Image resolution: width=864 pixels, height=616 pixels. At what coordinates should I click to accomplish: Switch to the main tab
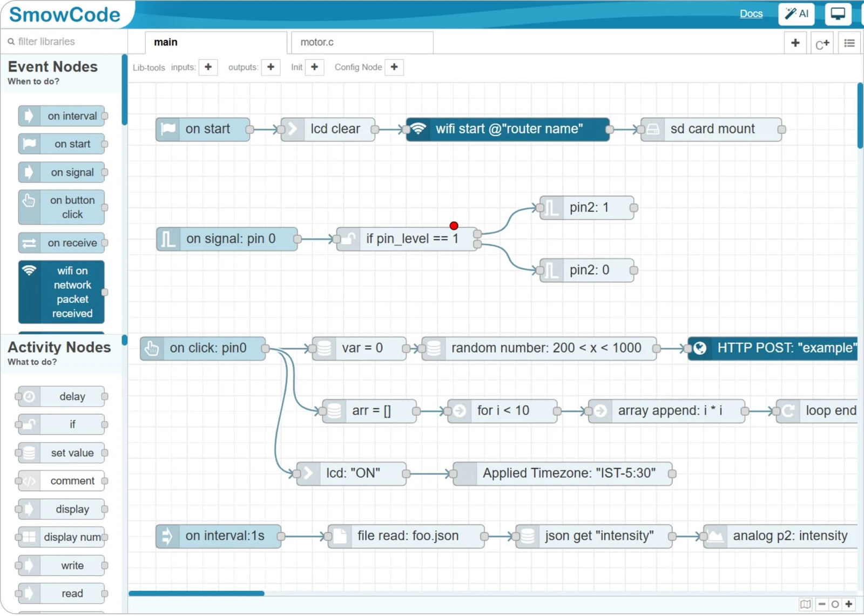pos(216,42)
